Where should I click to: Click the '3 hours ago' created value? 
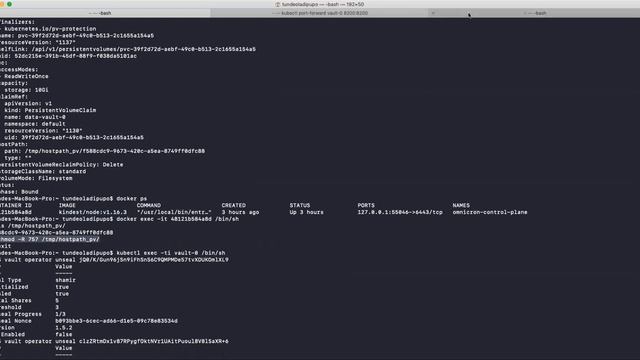coord(240,212)
